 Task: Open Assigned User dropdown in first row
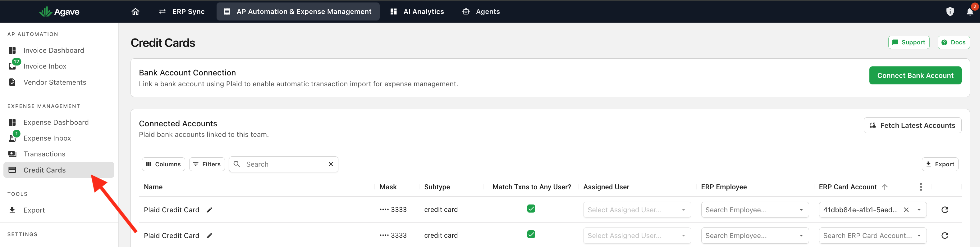coord(637,210)
